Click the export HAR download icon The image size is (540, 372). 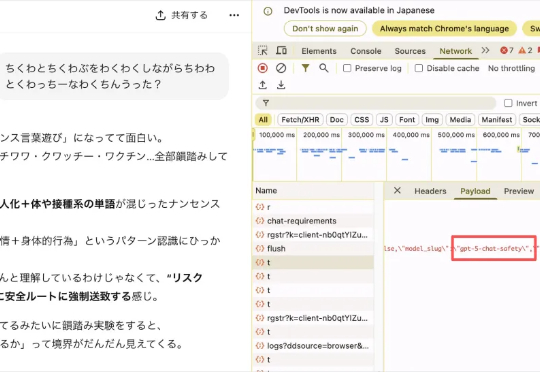pyautogui.click(x=281, y=85)
